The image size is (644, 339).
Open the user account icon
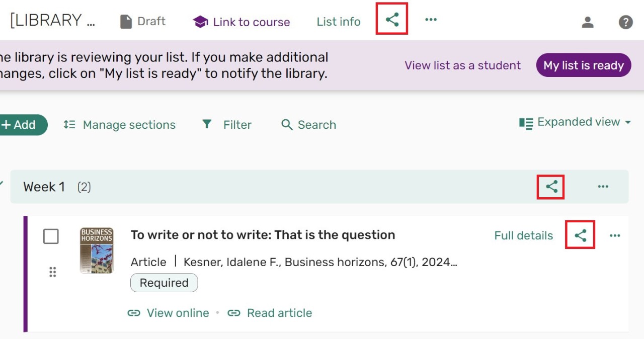[588, 22]
